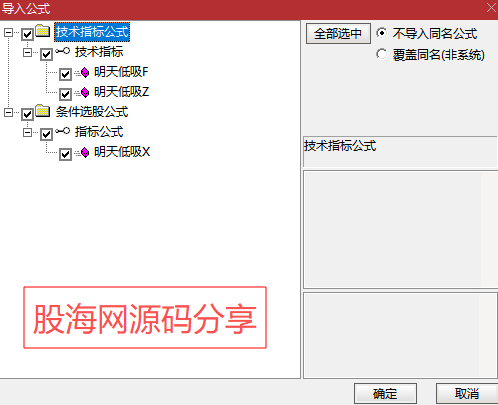
Task: Click the 全部选中 button
Action: 338,33
